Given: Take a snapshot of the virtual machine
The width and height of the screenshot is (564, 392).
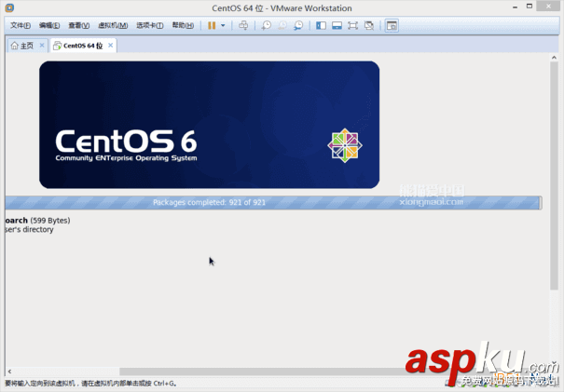Looking at the screenshot, I should [267, 25].
